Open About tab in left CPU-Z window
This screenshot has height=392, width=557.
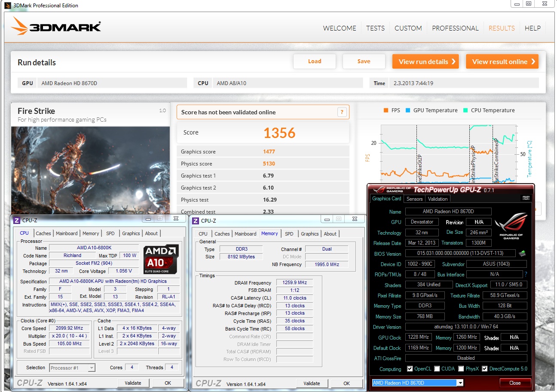pos(151,233)
